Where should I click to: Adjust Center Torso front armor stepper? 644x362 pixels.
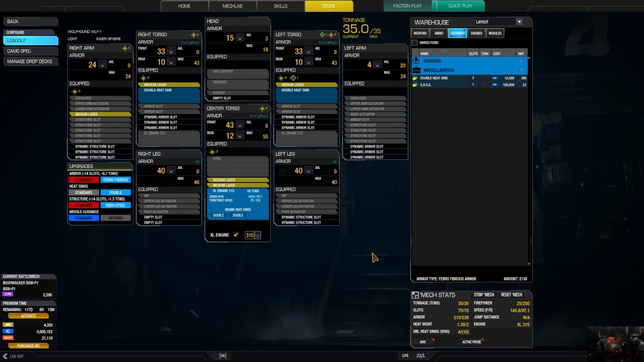(x=240, y=125)
